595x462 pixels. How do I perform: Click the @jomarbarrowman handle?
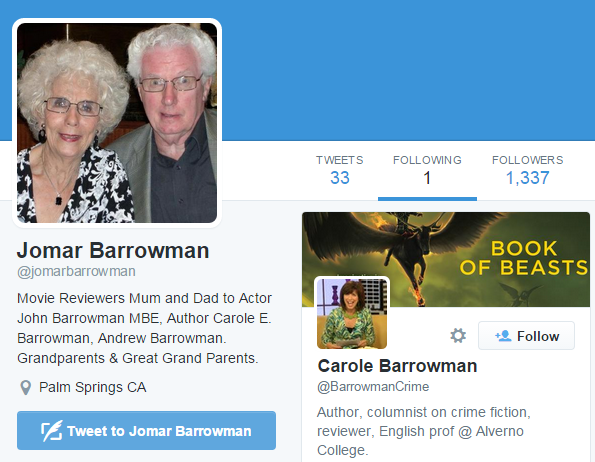pyautogui.click(x=76, y=272)
